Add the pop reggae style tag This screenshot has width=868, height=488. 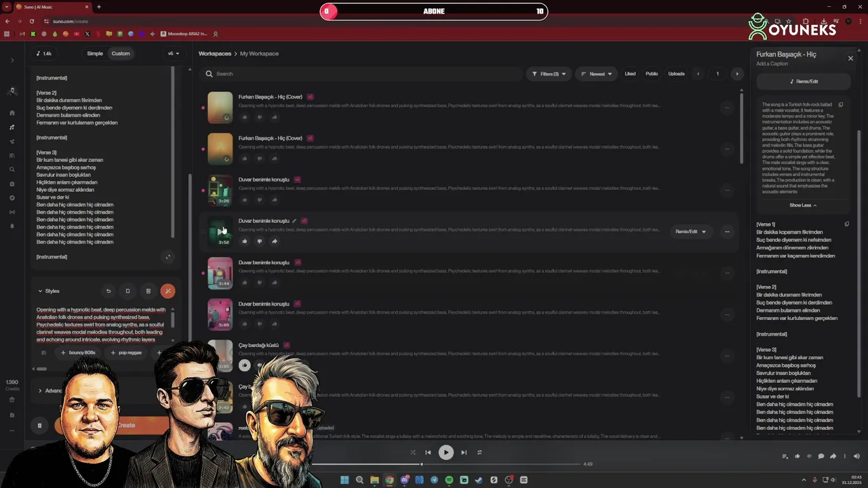pyautogui.click(x=126, y=352)
